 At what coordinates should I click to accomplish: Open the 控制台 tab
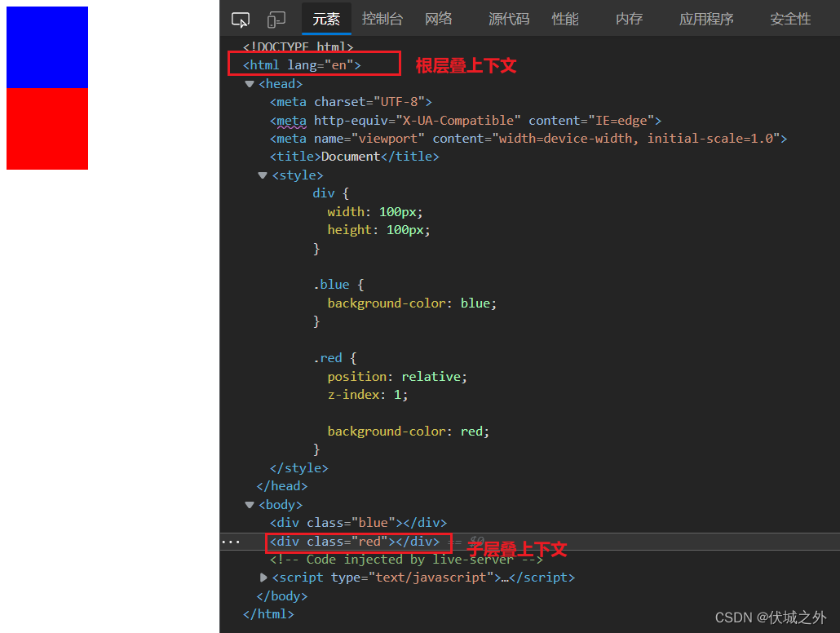(x=382, y=20)
